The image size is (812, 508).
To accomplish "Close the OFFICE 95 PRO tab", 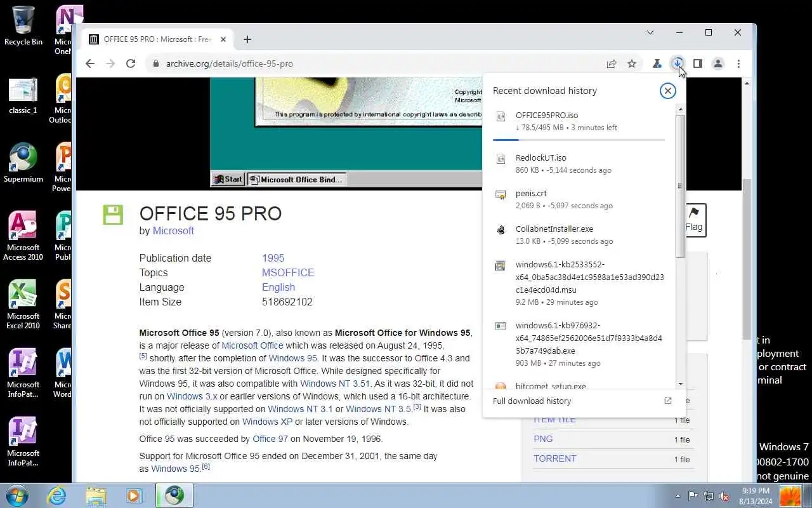I will [223, 39].
